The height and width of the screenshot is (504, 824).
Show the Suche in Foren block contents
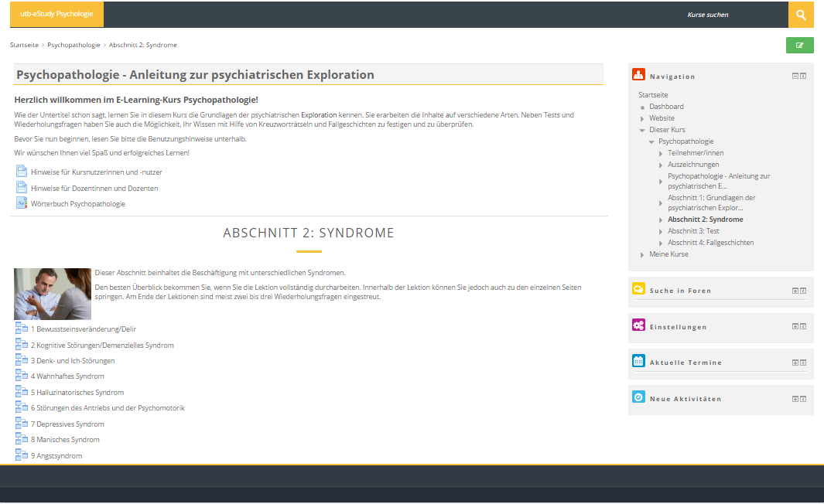click(795, 291)
